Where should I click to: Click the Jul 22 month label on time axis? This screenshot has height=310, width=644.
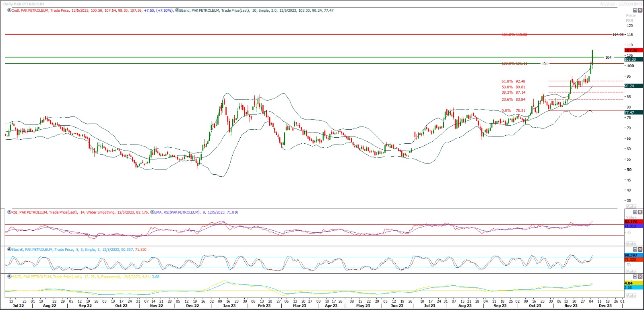click(18, 306)
